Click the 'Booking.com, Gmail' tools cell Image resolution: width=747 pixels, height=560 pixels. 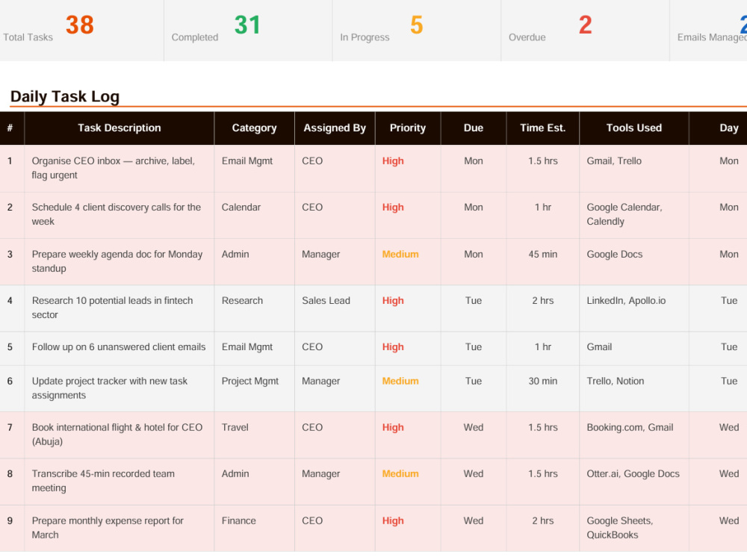pyautogui.click(x=634, y=435)
